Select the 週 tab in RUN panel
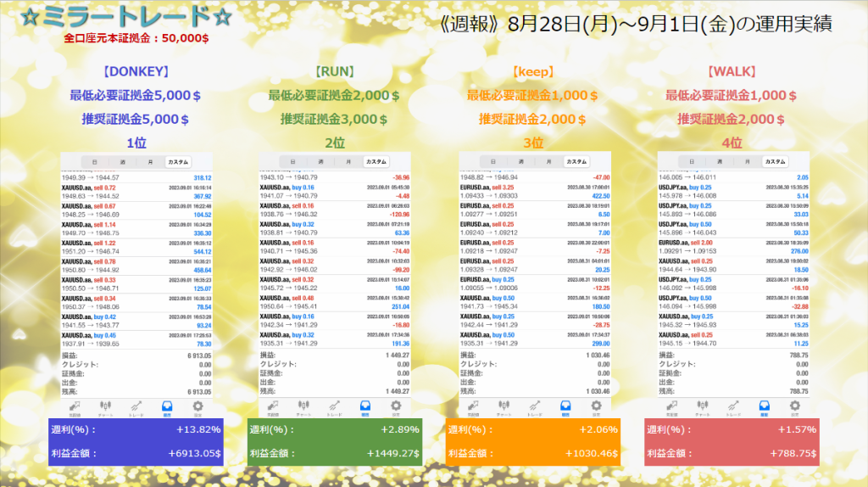 coord(320,161)
